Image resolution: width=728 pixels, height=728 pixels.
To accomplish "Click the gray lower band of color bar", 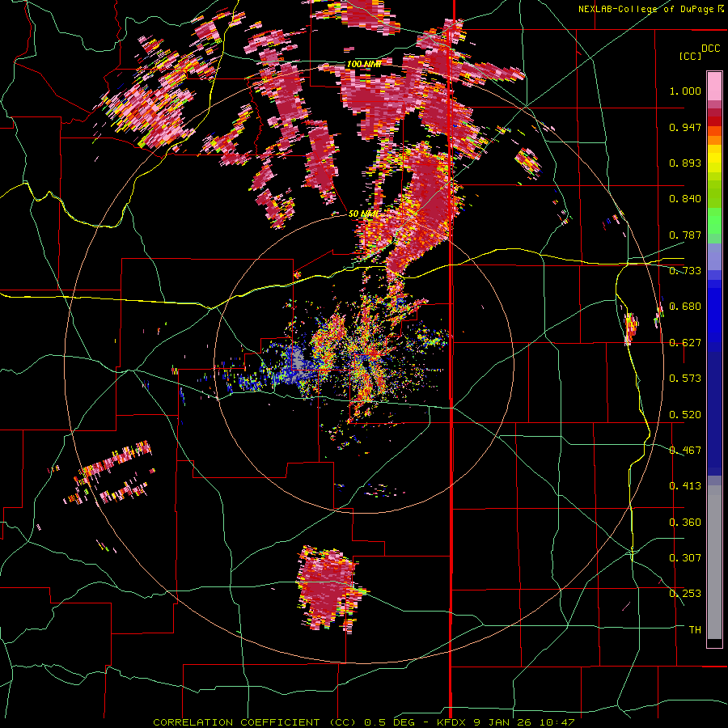I will pos(714,562).
